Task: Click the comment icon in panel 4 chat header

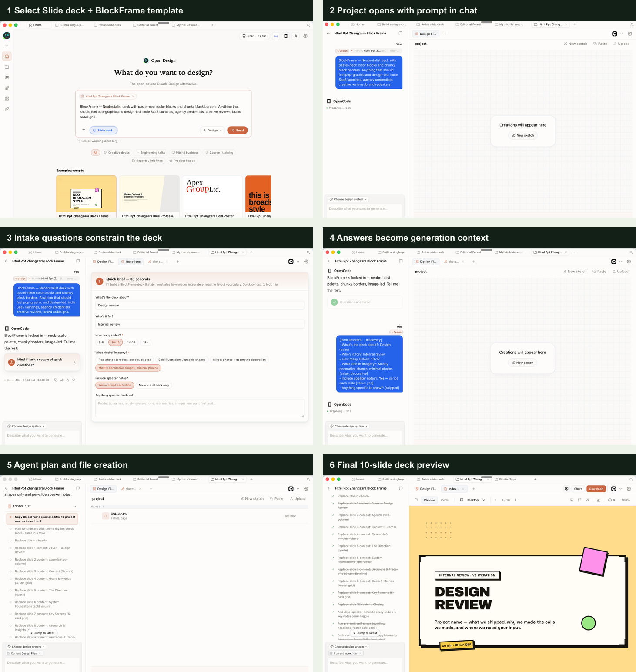Action: pyautogui.click(x=401, y=261)
